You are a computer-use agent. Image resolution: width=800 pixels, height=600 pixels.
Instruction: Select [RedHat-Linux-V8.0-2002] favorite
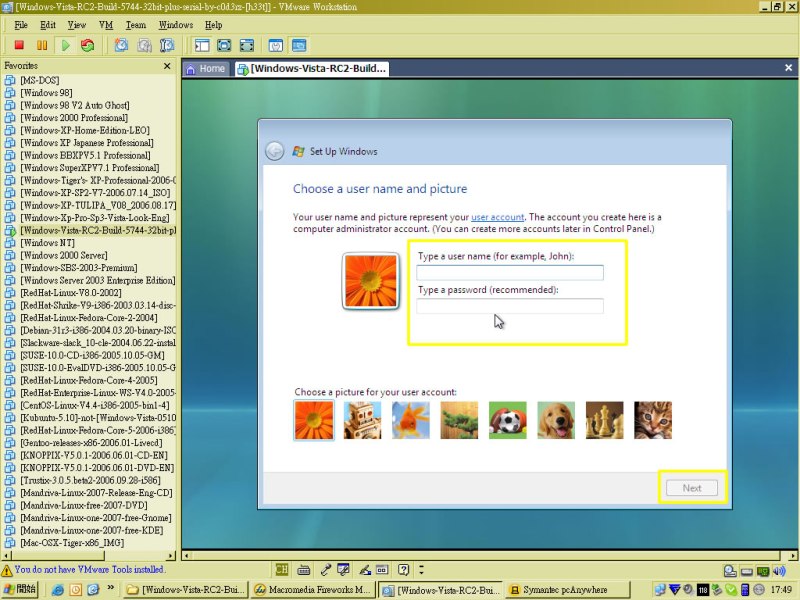click(70, 293)
